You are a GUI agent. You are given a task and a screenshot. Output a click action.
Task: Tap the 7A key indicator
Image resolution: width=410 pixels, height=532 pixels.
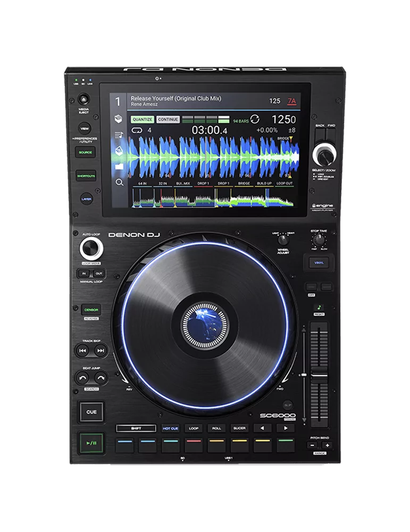tap(291, 101)
